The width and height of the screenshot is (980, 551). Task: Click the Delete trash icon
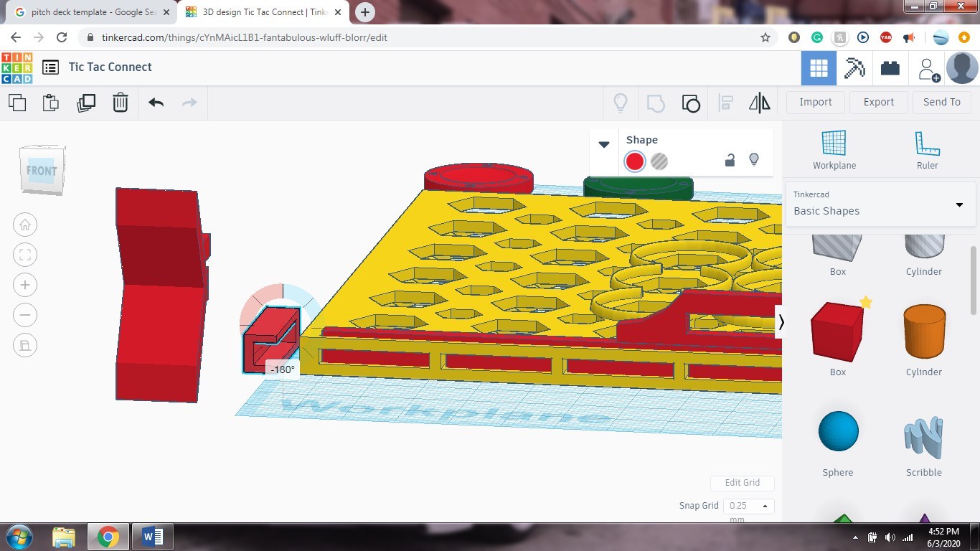[x=121, y=103]
